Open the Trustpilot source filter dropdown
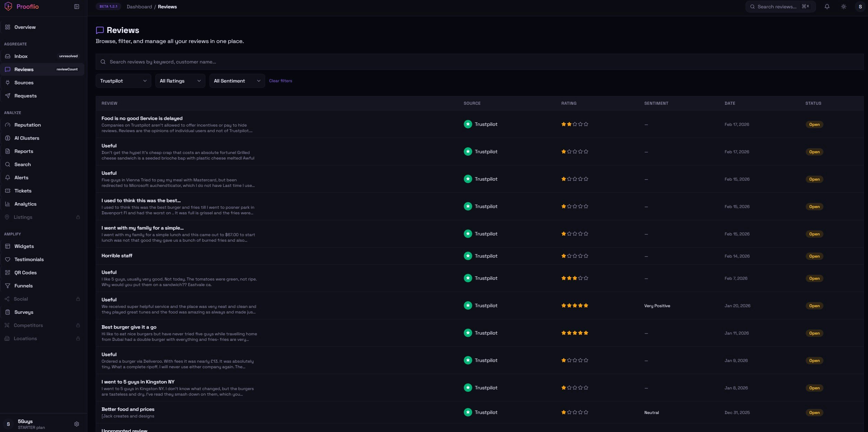The image size is (868, 432). (123, 80)
